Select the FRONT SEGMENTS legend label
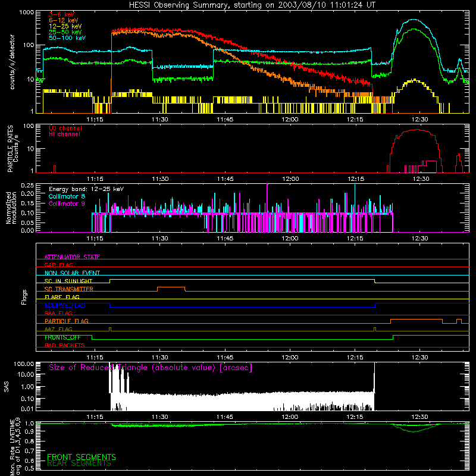 pyautogui.click(x=82, y=457)
